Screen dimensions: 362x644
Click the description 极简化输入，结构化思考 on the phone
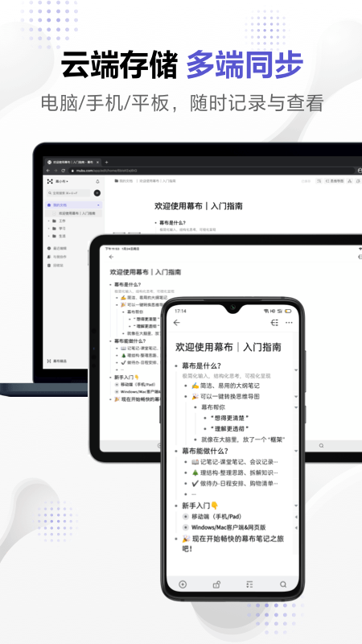tap(227, 376)
